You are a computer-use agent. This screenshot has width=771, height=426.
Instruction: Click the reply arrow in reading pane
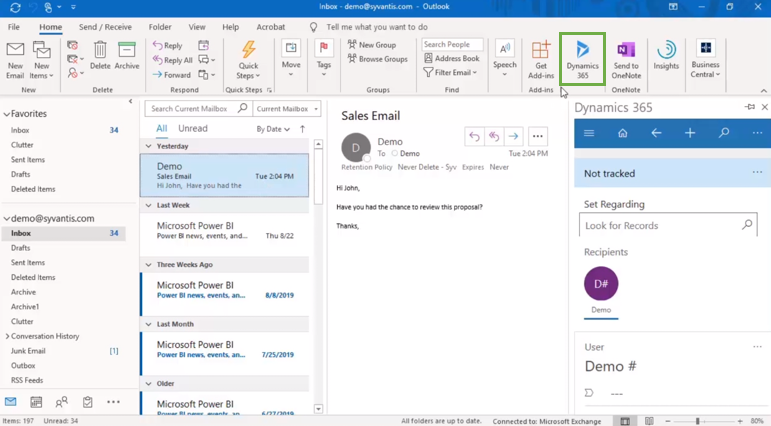(x=474, y=136)
